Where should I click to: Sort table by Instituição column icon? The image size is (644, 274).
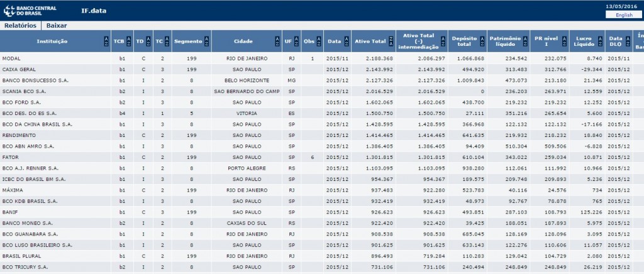click(105, 41)
